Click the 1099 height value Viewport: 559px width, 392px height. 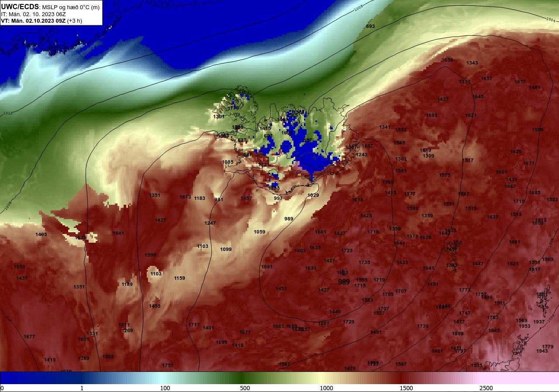[226, 249]
